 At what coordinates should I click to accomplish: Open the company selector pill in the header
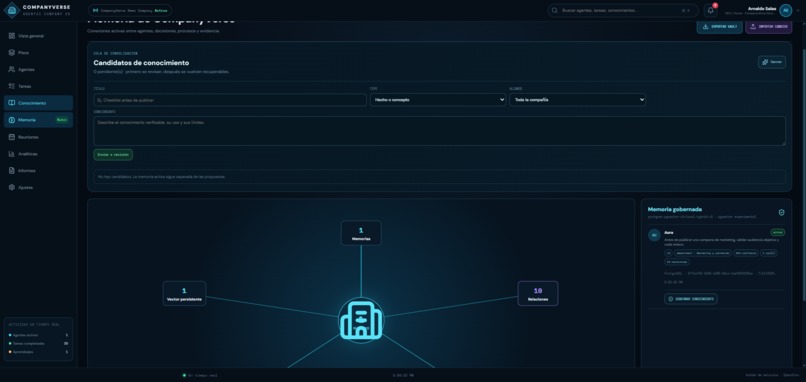(x=130, y=10)
